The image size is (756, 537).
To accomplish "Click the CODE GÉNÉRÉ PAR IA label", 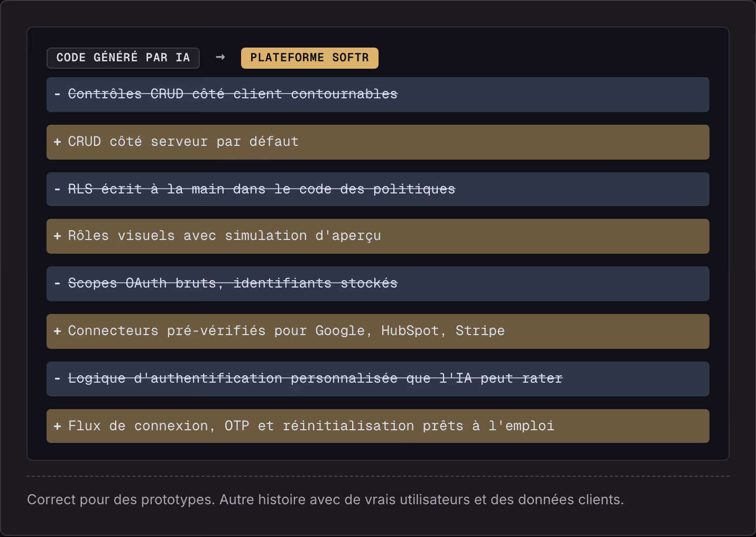I will click(x=123, y=58).
